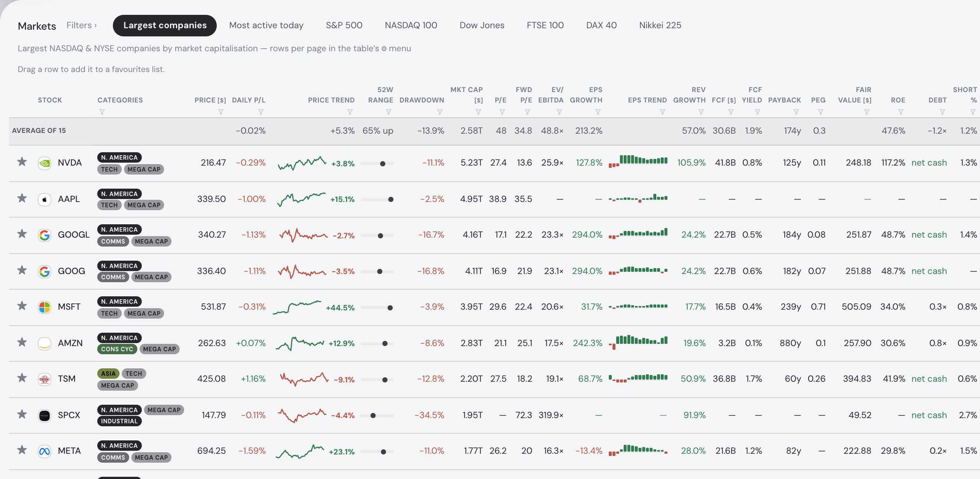
Task: Open the PEG column filter funnel
Action: point(821,112)
